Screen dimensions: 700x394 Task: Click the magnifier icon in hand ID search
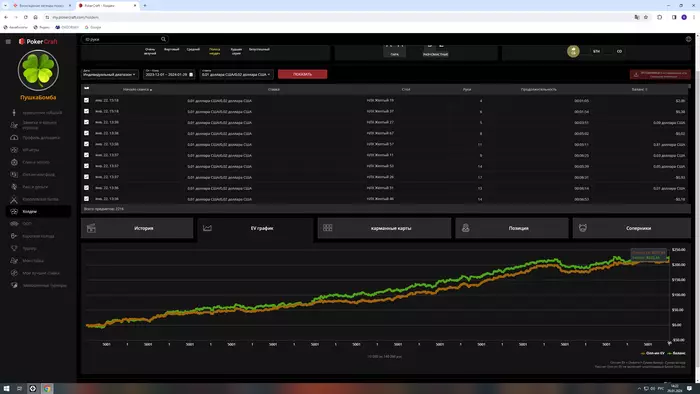163,39
